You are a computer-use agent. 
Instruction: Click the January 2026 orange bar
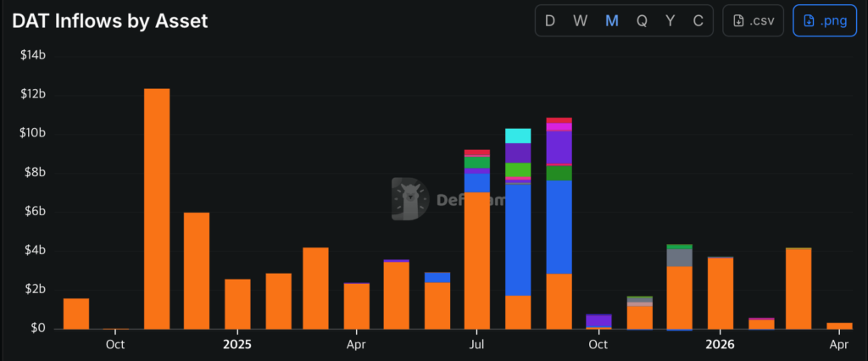click(720, 292)
